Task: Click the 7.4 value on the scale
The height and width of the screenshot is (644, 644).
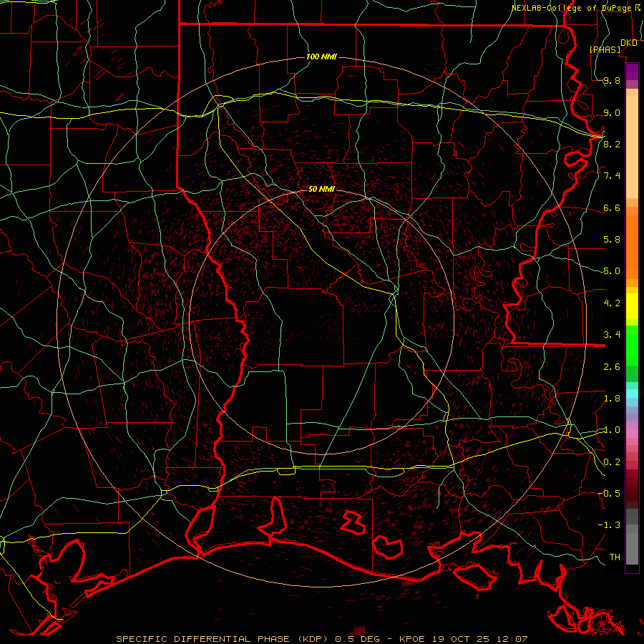Action: (x=612, y=176)
